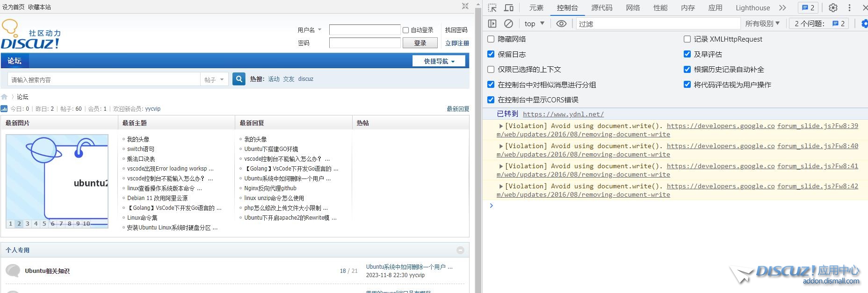This screenshot has width=868, height=293.
Task: Click the Discuz! logo in the header
Action: tap(31, 35)
